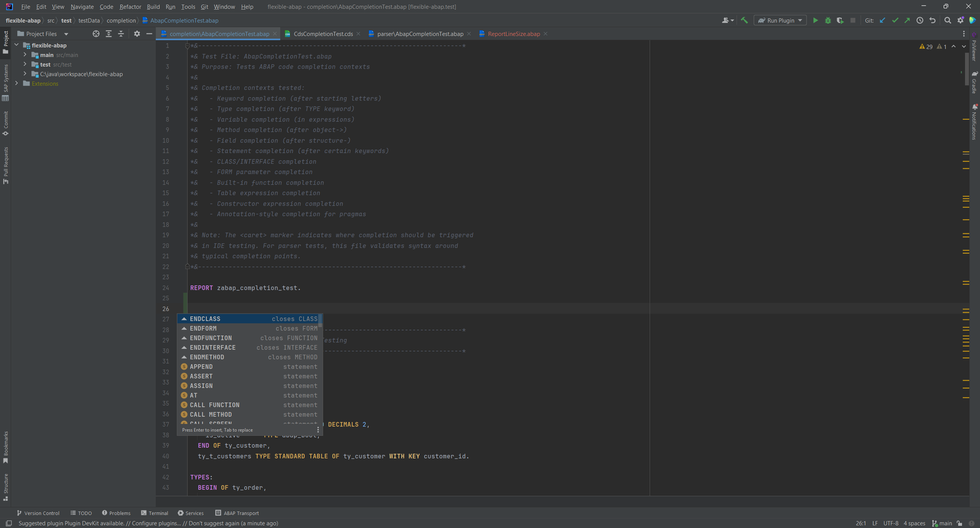Expand the main src/main folder
The height and width of the screenshot is (528, 980).
pos(25,55)
